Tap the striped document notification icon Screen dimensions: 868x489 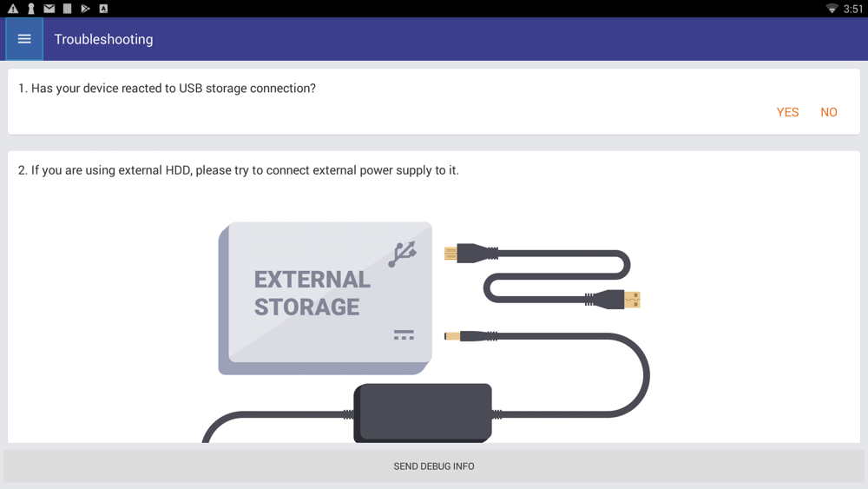point(67,9)
